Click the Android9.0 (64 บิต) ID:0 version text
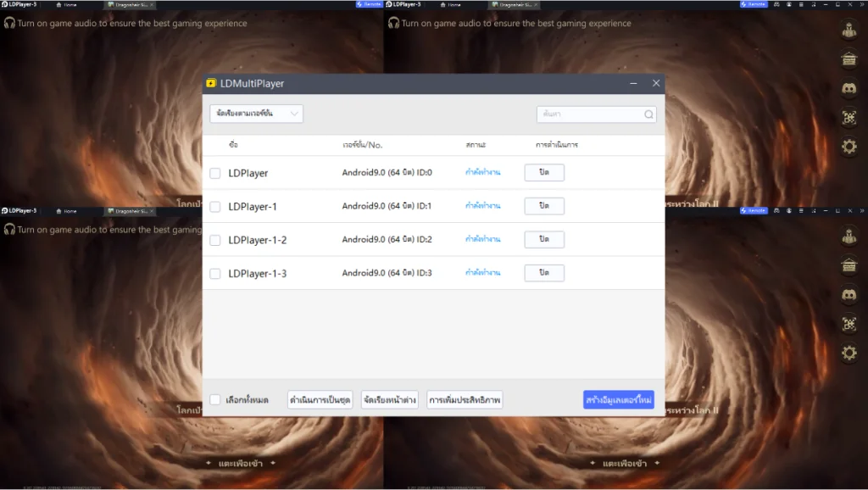Image resolution: width=868 pixels, height=490 pixels. [387, 172]
